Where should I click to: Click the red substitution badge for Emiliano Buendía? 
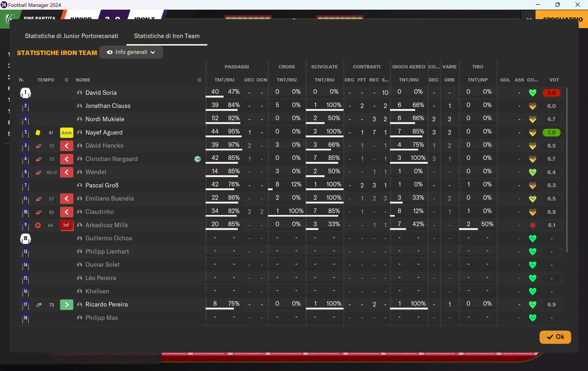click(67, 198)
